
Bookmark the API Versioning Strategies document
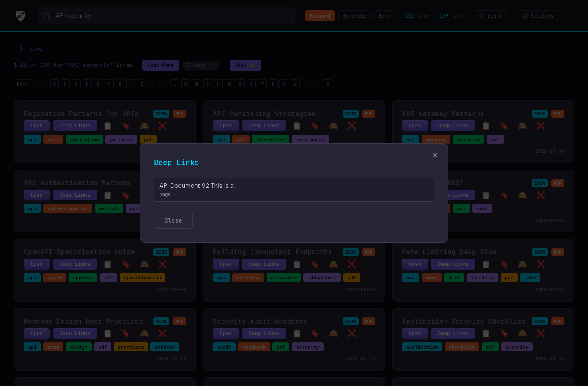pyautogui.click(x=315, y=126)
